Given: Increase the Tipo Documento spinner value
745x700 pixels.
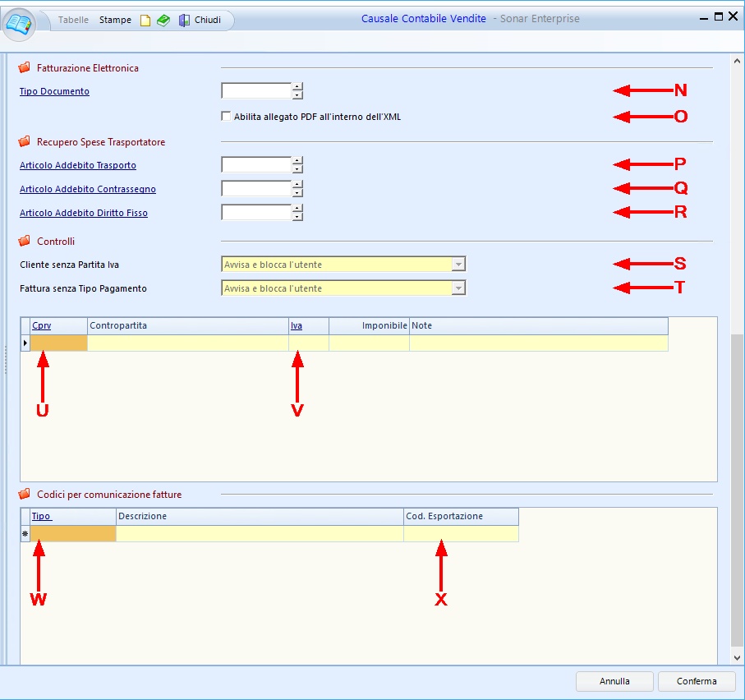Looking at the screenshot, I should 297,87.
